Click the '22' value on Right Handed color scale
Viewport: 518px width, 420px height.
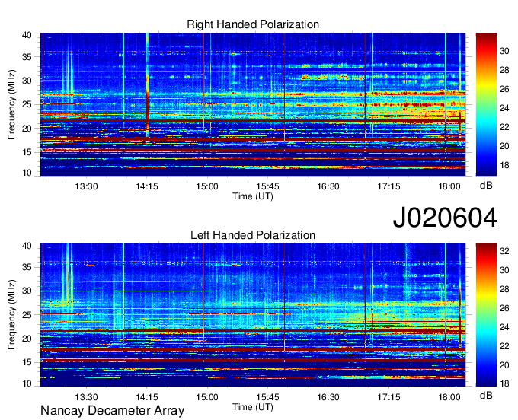pyautogui.click(x=504, y=127)
